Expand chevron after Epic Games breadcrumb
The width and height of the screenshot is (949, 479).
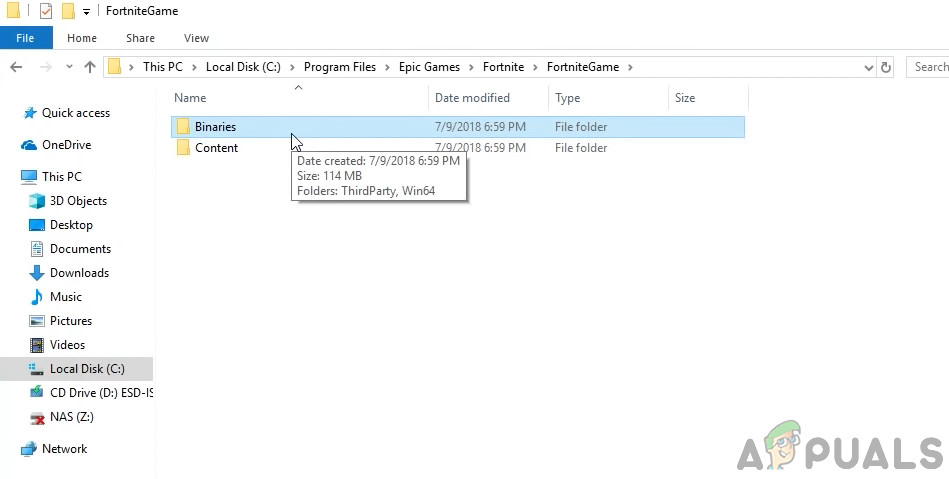click(x=471, y=67)
